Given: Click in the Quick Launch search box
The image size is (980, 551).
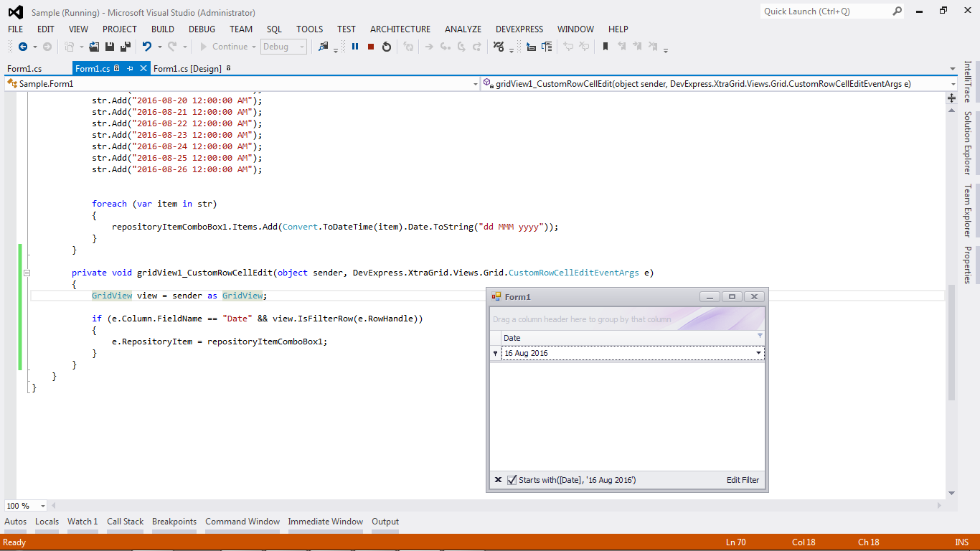Looking at the screenshot, I should click(x=825, y=11).
